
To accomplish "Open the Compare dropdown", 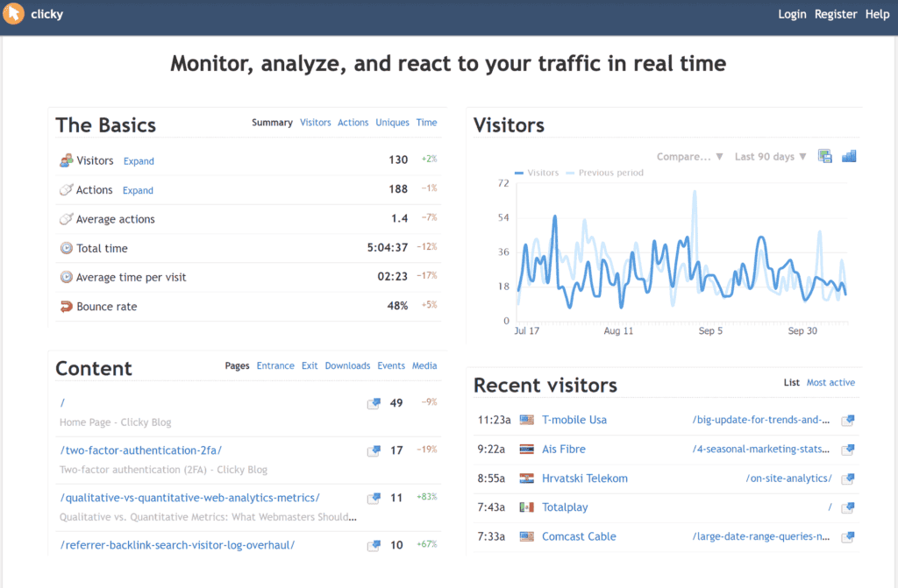I will click(689, 155).
